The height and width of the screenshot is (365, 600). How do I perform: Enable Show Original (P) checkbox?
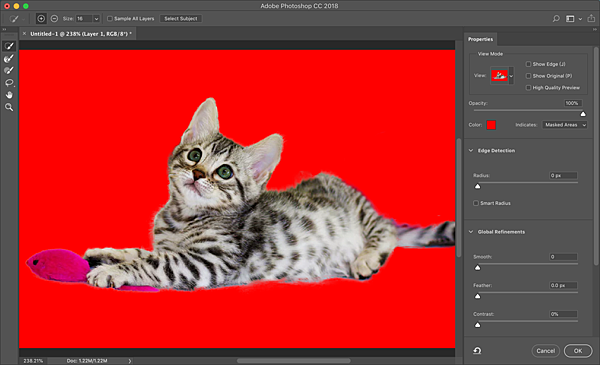click(x=528, y=76)
